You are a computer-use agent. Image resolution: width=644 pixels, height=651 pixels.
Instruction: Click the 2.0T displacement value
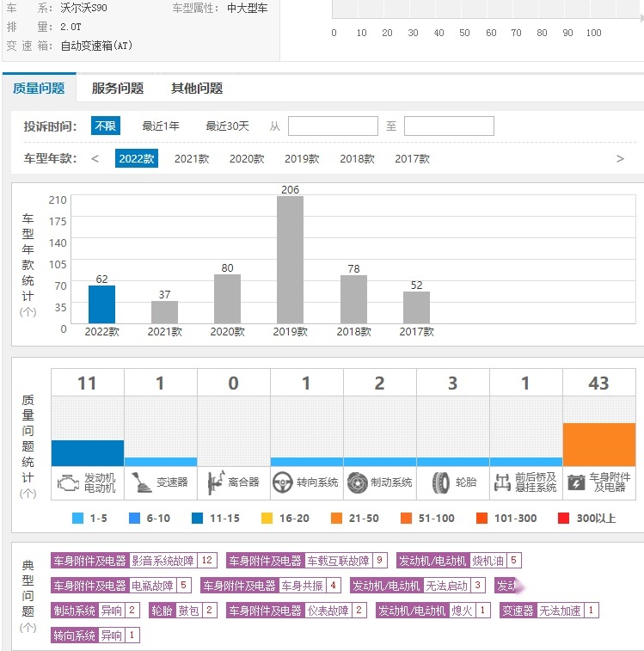pyautogui.click(x=71, y=27)
